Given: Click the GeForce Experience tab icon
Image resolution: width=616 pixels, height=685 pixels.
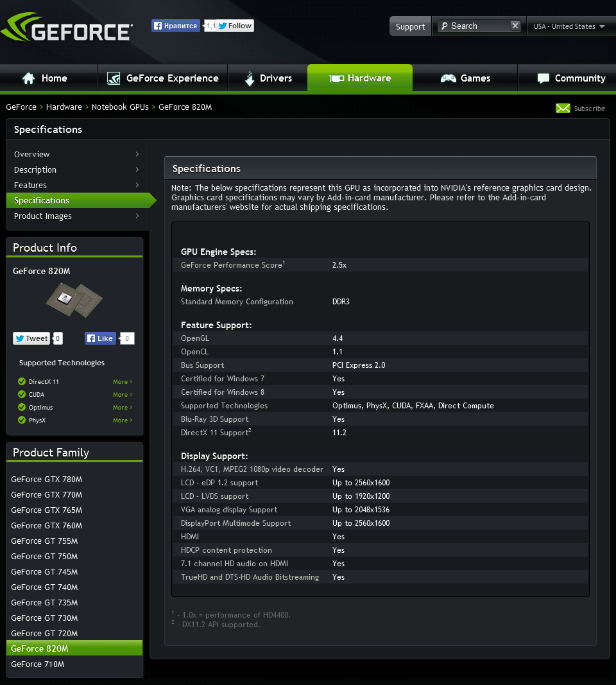Looking at the screenshot, I should click(x=114, y=78).
